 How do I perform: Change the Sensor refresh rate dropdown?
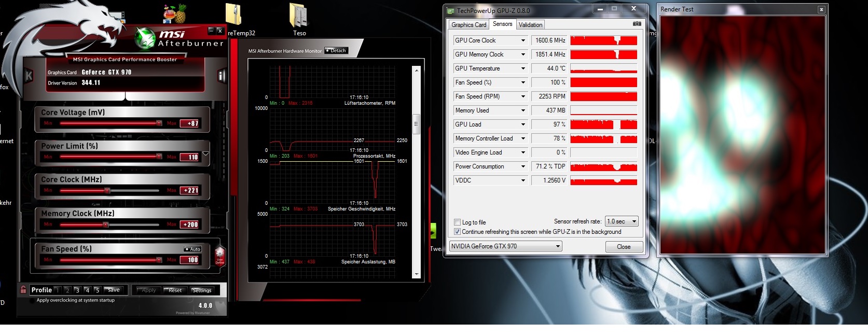(x=622, y=221)
